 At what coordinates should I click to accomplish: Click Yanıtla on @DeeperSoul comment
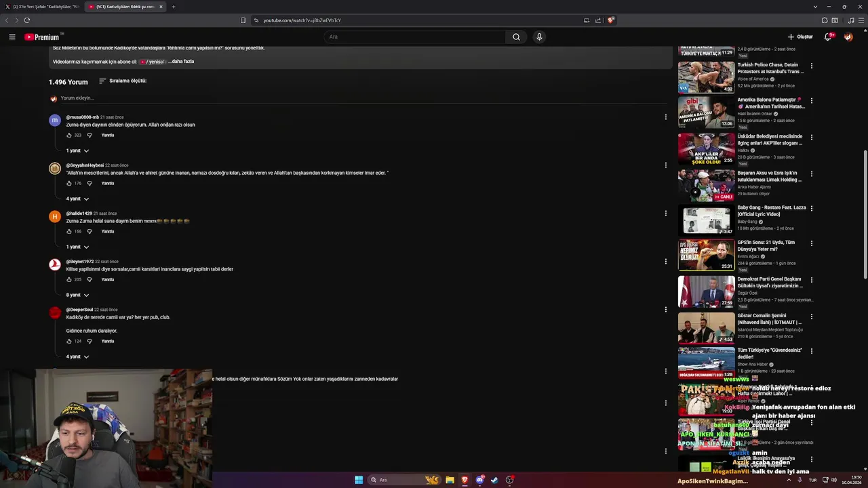click(108, 341)
